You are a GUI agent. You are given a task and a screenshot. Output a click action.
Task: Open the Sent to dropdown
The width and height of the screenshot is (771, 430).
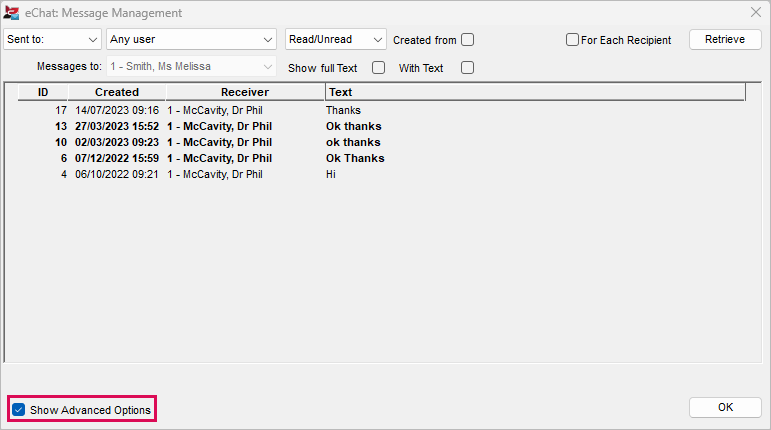click(52, 39)
